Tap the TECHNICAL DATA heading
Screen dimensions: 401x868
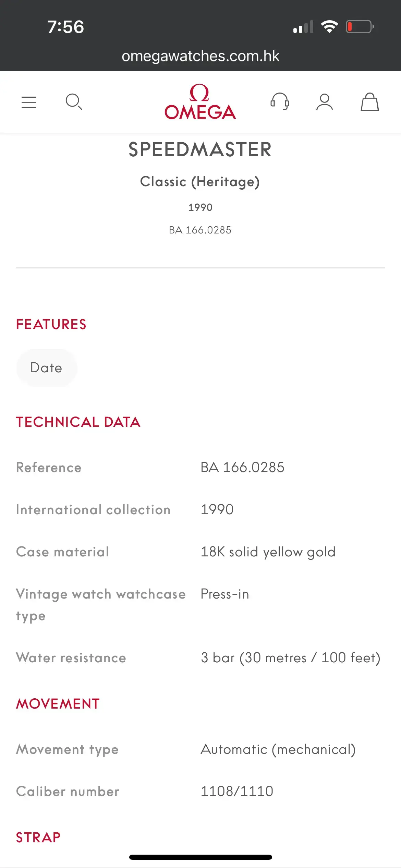pyautogui.click(x=78, y=422)
